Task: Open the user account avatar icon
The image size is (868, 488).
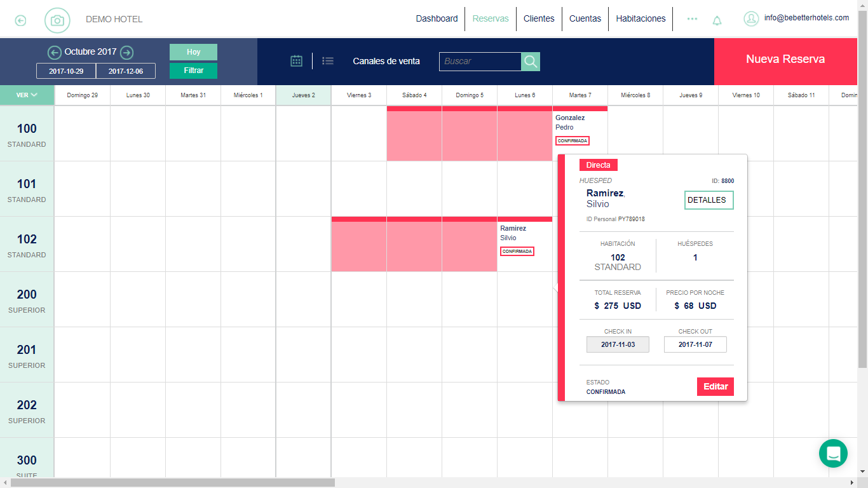Action: point(751,19)
